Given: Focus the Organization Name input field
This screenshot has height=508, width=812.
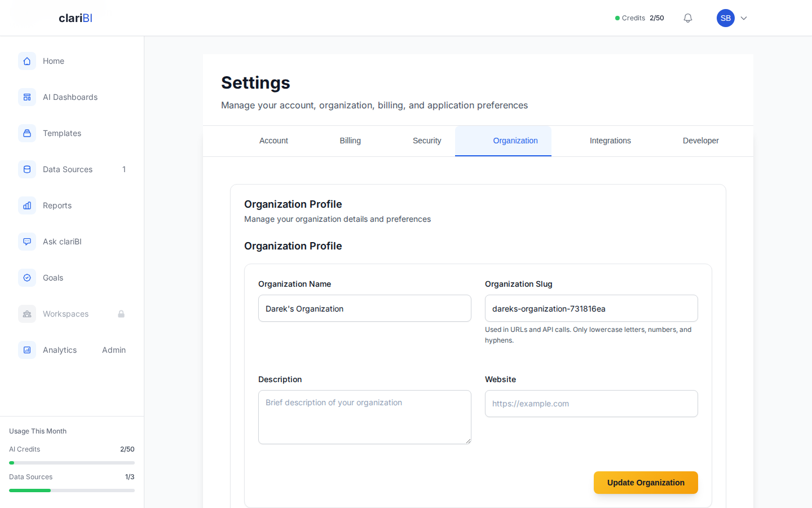Looking at the screenshot, I should (x=365, y=309).
